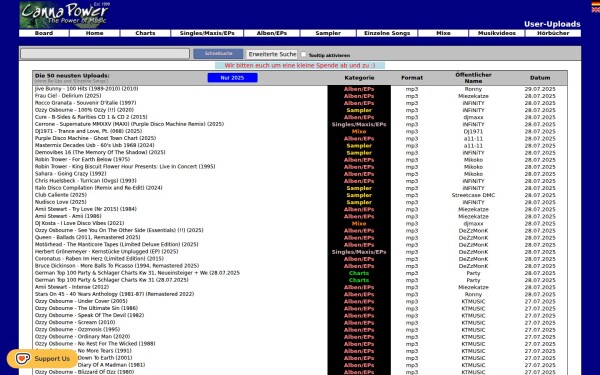Go to Singles/Maxis/EPs section
This screenshot has height=375, width=600.
[207, 33]
